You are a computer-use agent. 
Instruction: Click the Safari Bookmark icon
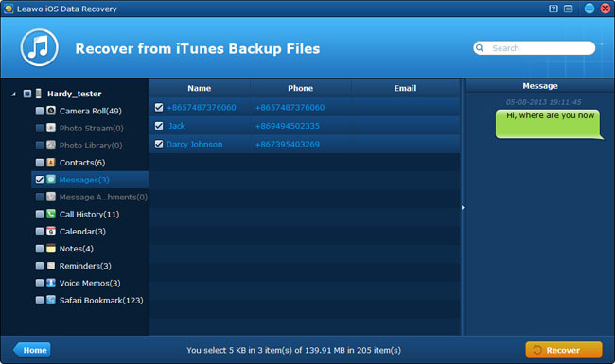coord(51,300)
